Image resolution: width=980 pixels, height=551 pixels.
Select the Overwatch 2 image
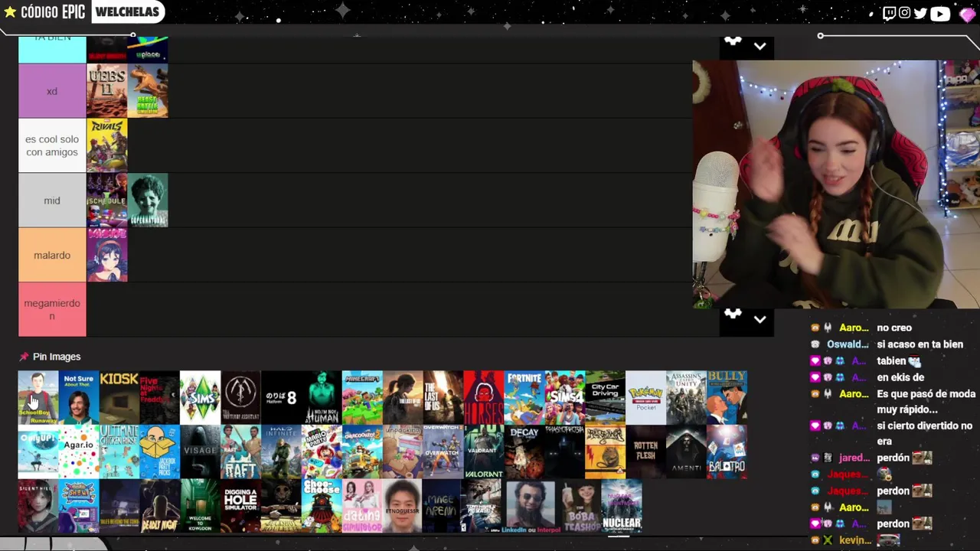(x=443, y=452)
